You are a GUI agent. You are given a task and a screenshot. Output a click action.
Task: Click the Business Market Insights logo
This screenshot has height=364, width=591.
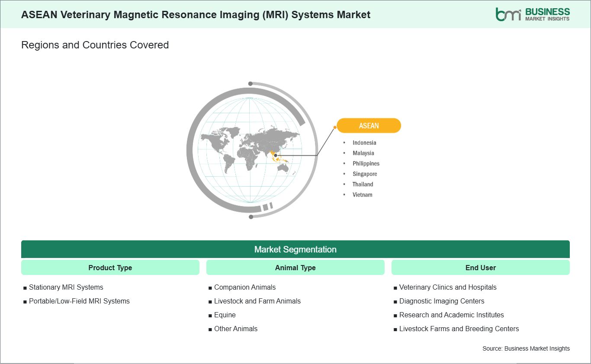pyautogui.click(x=533, y=14)
